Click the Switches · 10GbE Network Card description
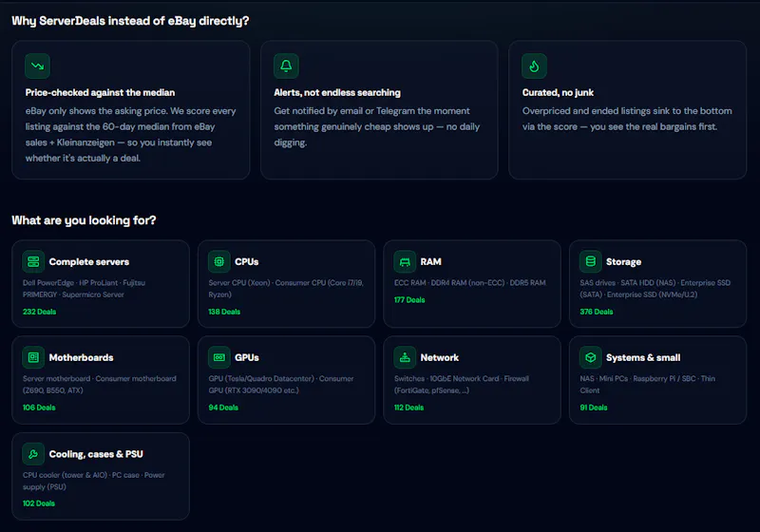Image resolution: width=760 pixels, height=532 pixels. tap(462, 384)
